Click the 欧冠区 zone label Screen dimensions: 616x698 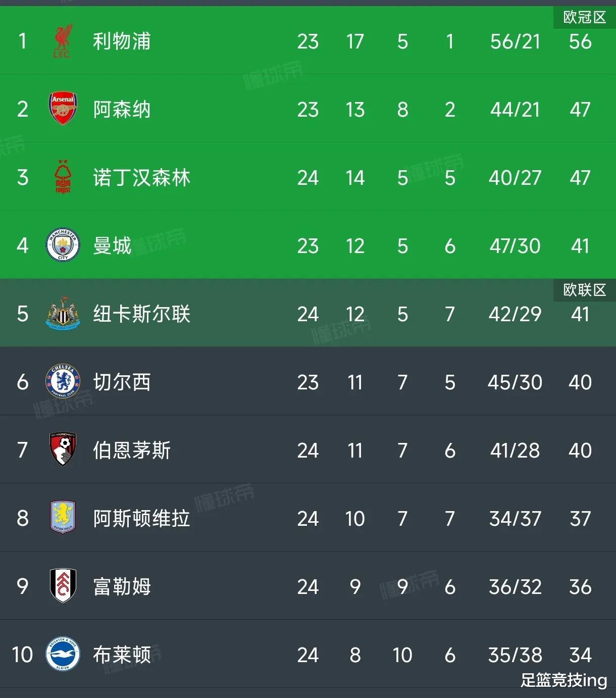pyautogui.click(x=584, y=18)
